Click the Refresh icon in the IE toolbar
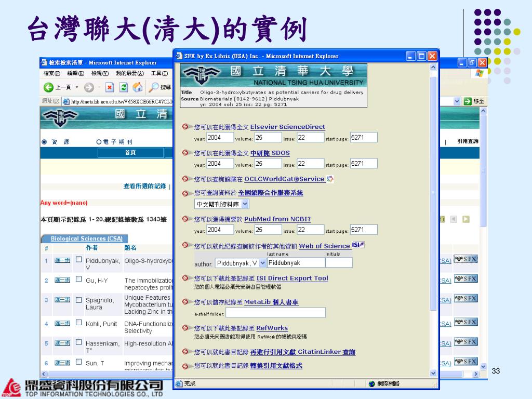 (x=124, y=87)
